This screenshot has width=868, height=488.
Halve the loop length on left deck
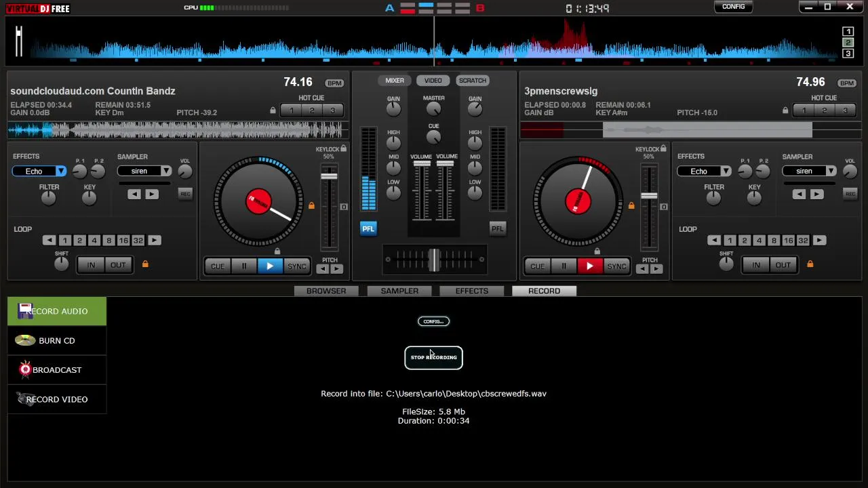point(49,241)
